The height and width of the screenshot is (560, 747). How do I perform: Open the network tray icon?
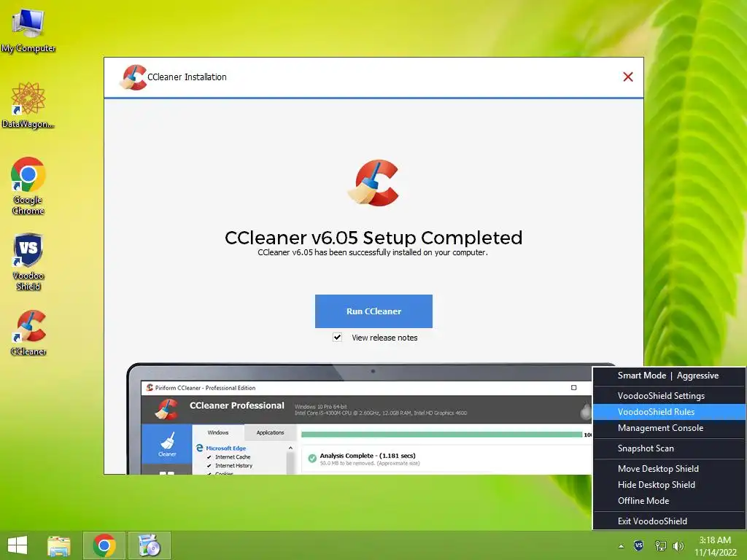[660, 545]
